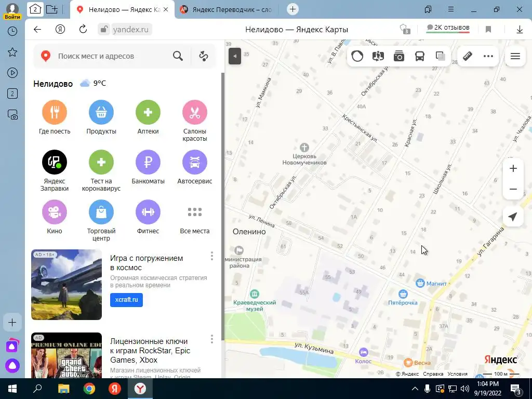Open street panoramas map icon
This screenshot has width=532, height=399.
tap(378, 56)
